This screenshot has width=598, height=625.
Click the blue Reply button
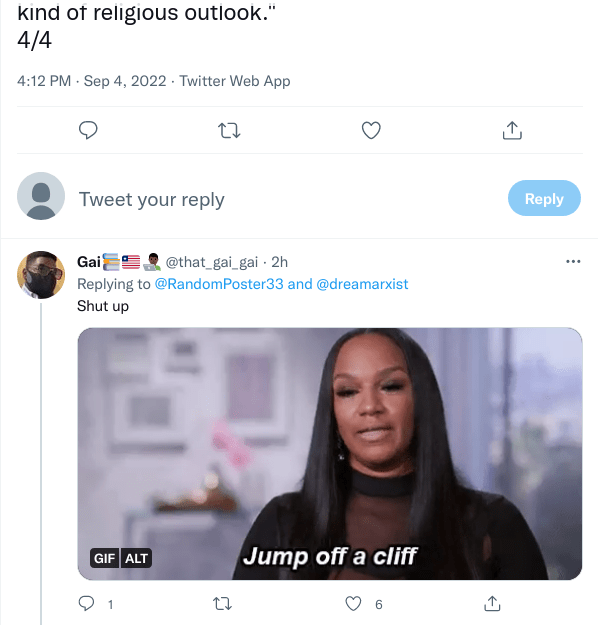(544, 198)
